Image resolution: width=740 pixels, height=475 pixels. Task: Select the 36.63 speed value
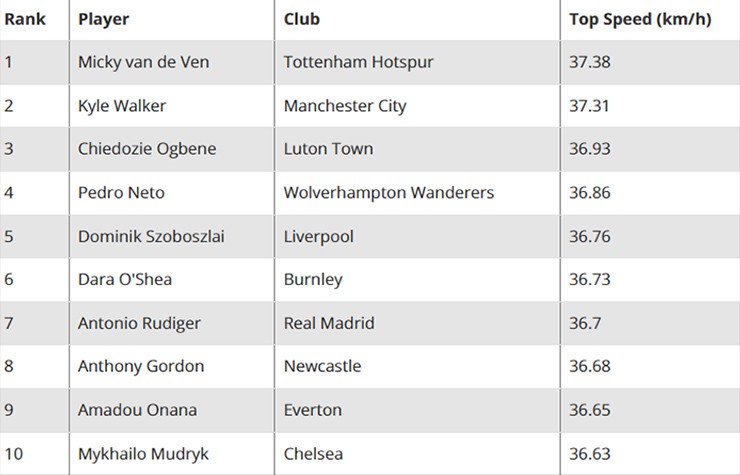coord(590,453)
